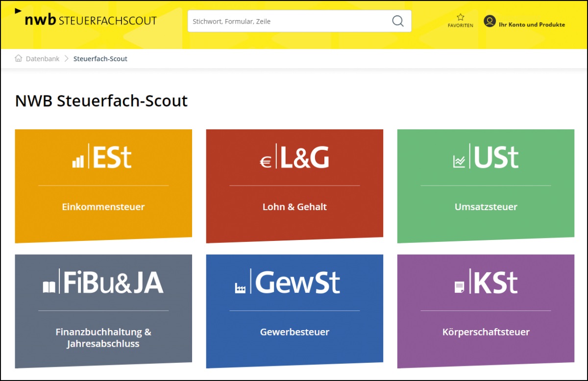Click the euro icon on L&G tile
Screen dimensions: 588x381
[x=266, y=162]
